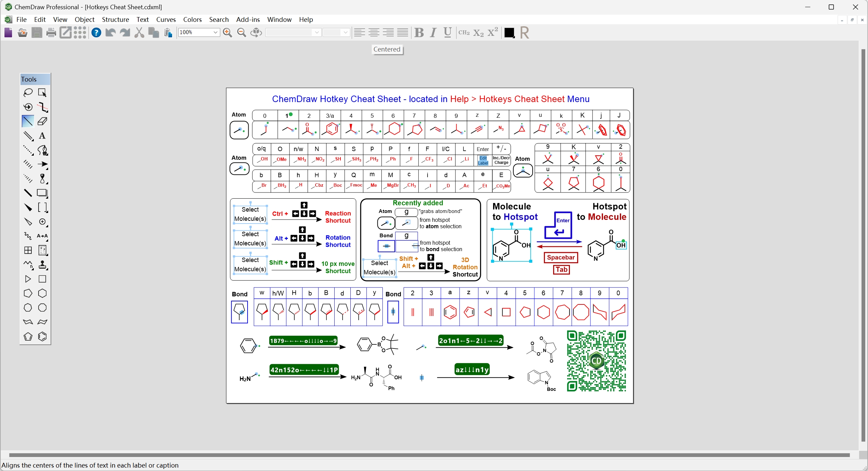Copy the selection to clipboard
The height and width of the screenshot is (471, 868).
154,32
